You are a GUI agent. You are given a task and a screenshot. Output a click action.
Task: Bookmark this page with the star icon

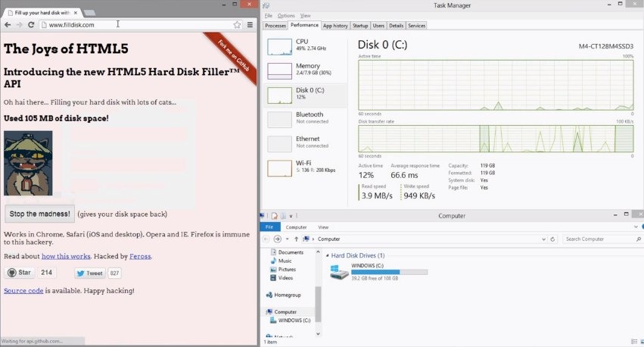[x=237, y=25]
